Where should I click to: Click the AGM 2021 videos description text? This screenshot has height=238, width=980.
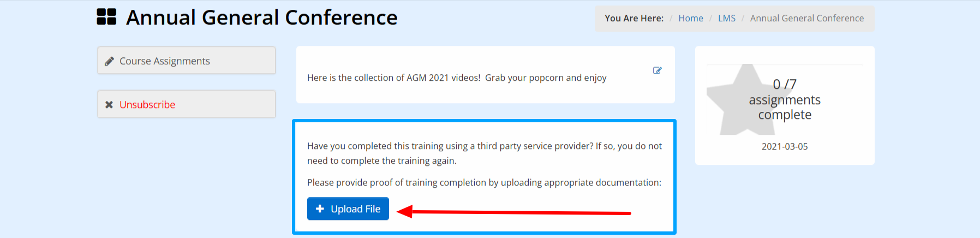point(457,78)
